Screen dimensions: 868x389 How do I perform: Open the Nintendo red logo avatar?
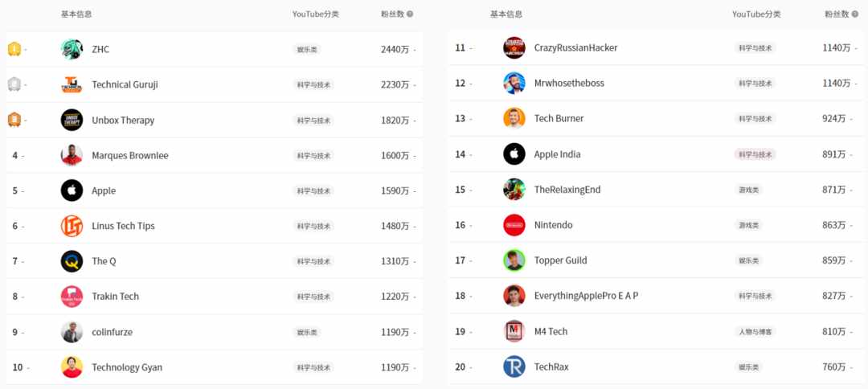coord(514,225)
